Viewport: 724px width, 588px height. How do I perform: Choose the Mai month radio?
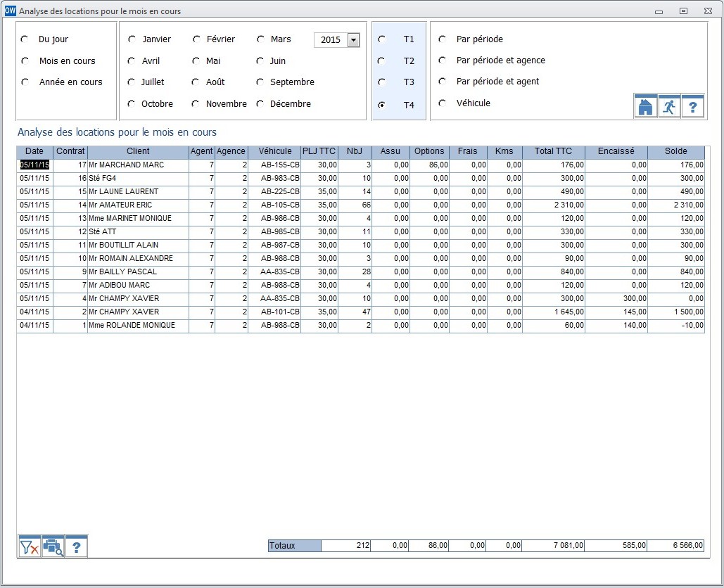(x=196, y=61)
